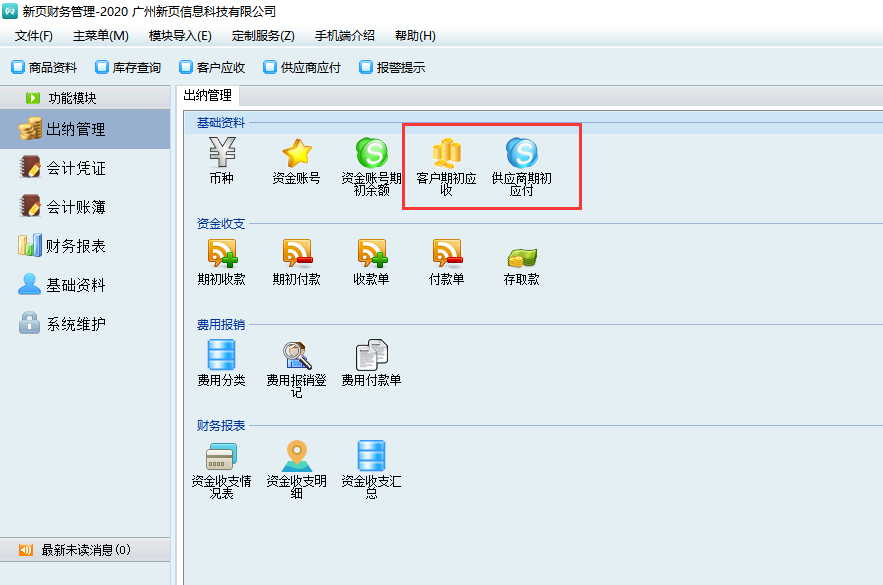
Task: Open 客户期初应收 gold coins icon
Action: [x=446, y=153]
